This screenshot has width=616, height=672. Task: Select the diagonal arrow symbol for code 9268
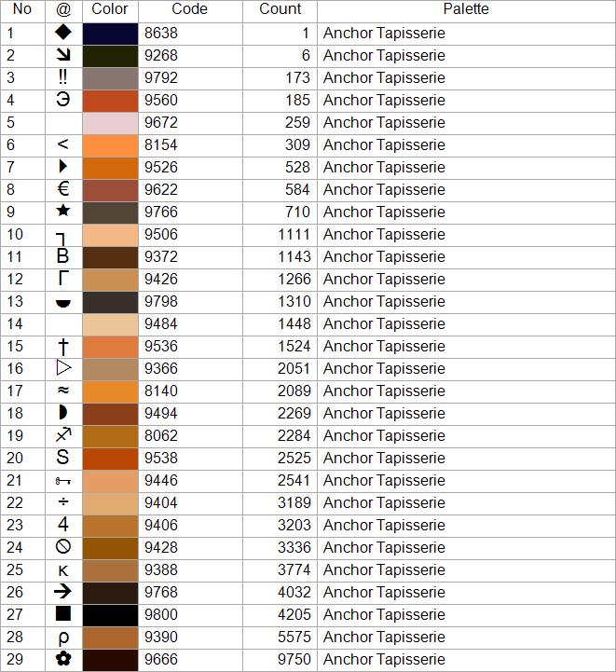(x=63, y=55)
